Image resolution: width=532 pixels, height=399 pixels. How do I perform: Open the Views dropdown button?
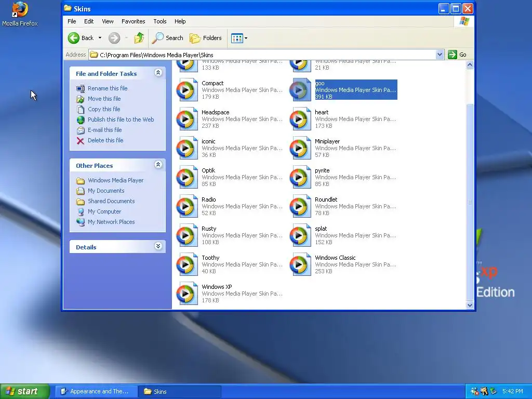tap(239, 38)
